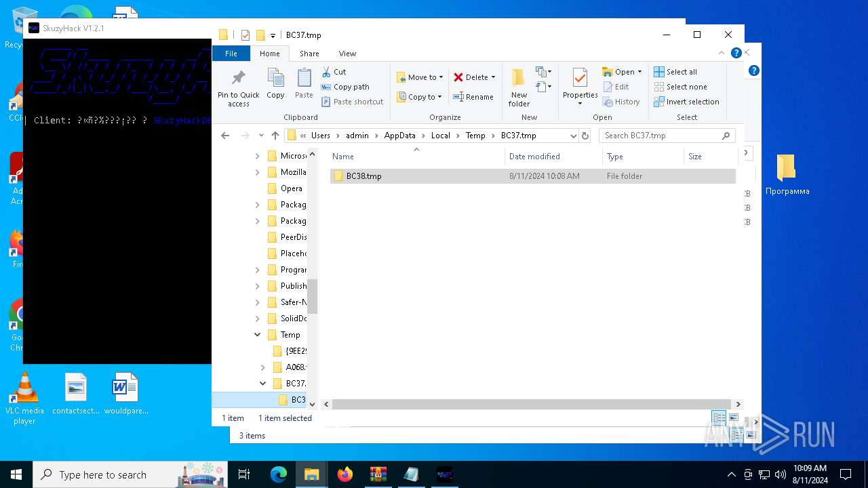
Task: Select the BC38.tmp folder row
Action: 533,176
